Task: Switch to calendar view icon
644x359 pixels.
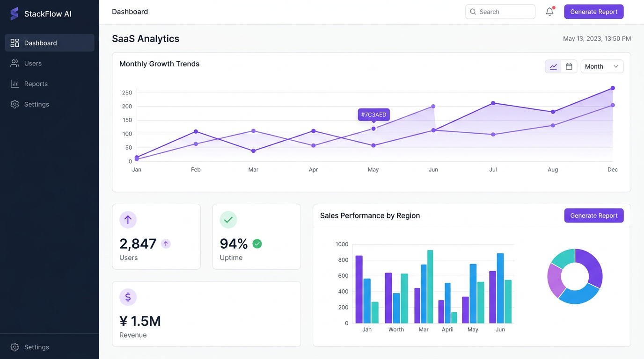Action: (x=569, y=66)
